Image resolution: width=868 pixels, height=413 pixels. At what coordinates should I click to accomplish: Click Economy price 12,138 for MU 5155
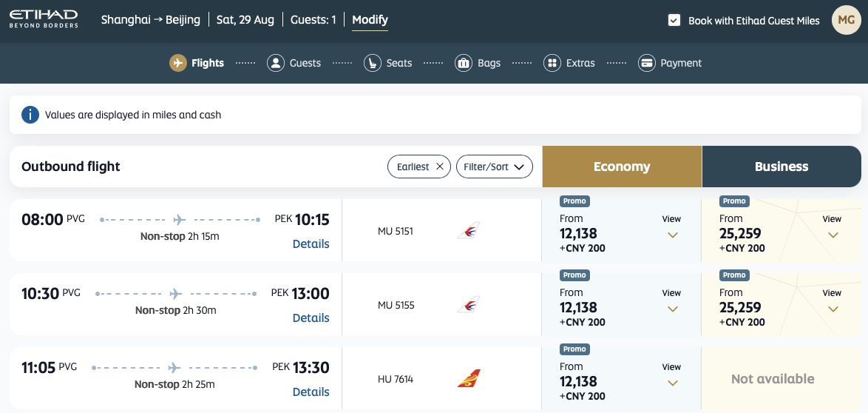tap(578, 307)
